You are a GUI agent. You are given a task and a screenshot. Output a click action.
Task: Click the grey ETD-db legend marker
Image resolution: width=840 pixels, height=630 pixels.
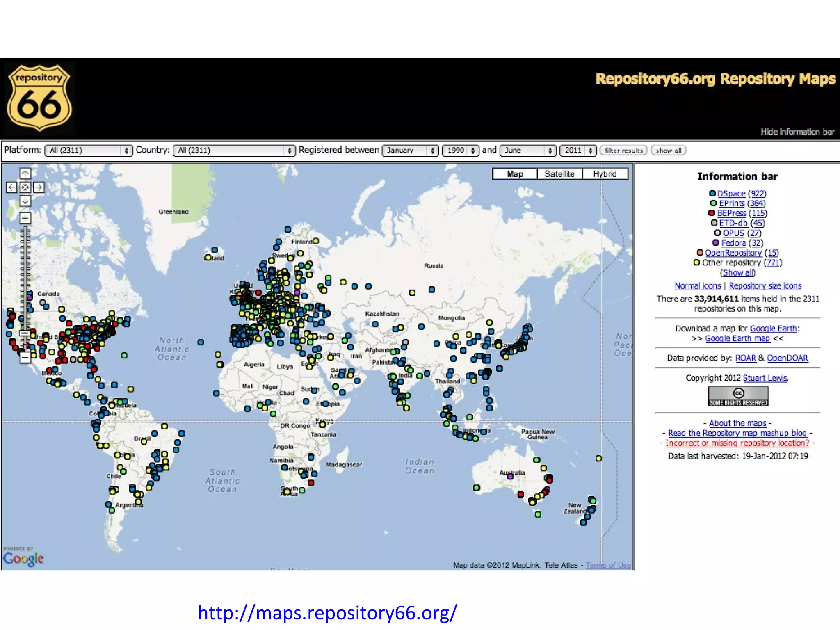[x=714, y=223]
